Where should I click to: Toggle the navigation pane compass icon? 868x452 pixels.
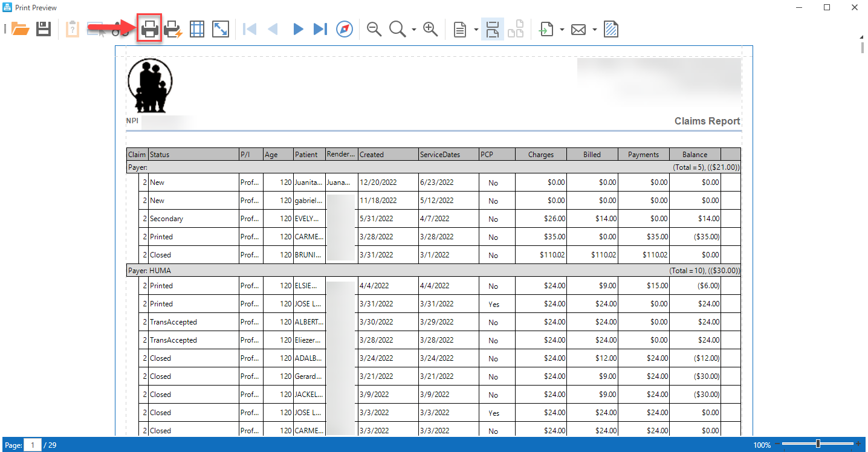(345, 29)
